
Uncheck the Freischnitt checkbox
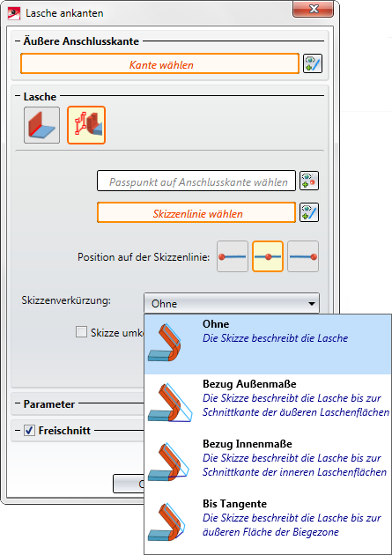pyautogui.click(x=29, y=431)
